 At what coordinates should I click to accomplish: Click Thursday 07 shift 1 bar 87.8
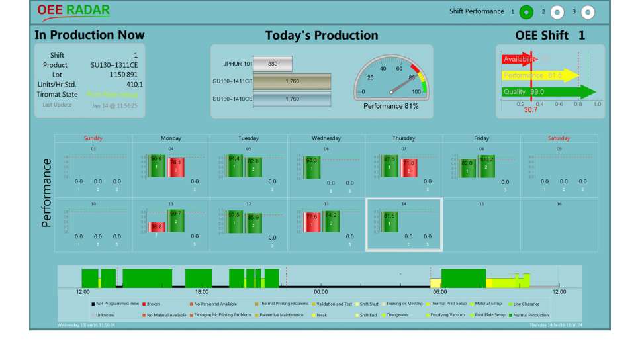[389, 166]
